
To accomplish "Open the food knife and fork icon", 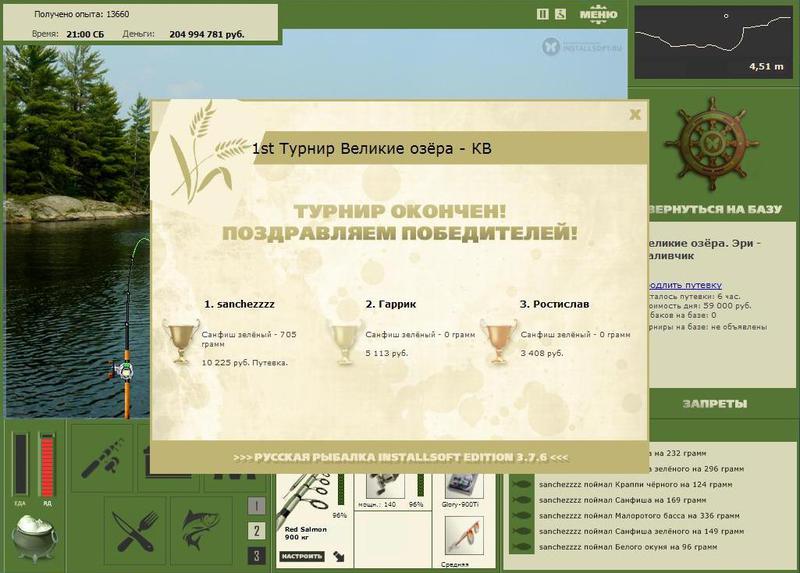I will 135,531.
